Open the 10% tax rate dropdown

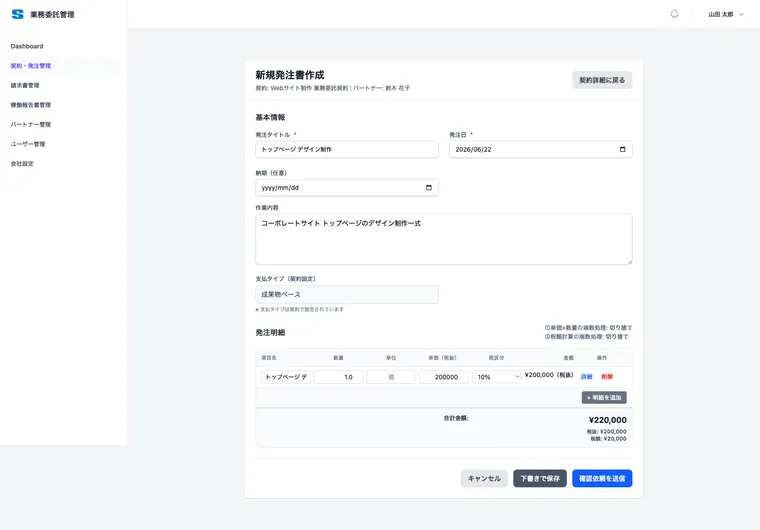(x=496, y=377)
